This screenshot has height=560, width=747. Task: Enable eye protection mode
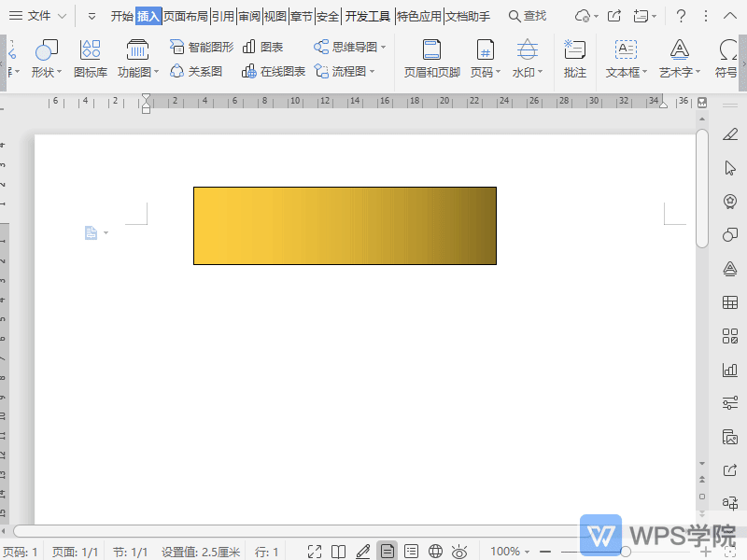(459, 552)
